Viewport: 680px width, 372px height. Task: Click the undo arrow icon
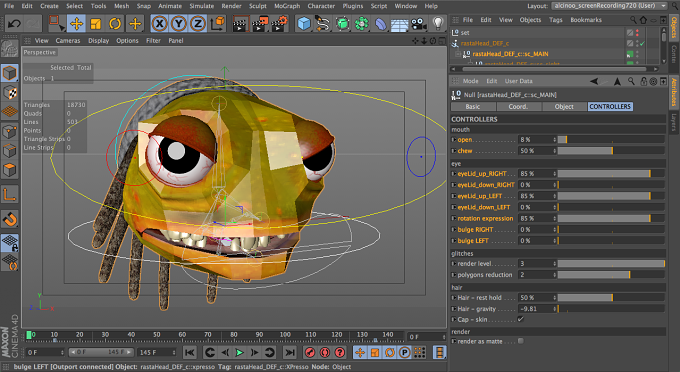(13, 23)
